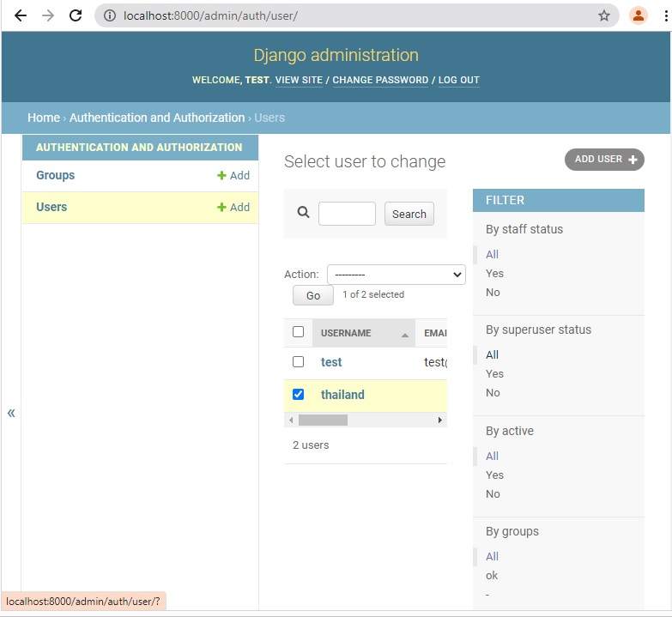Screen dimensions: 672x617
Task: Click the Log Out link
Action: point(458,80)
